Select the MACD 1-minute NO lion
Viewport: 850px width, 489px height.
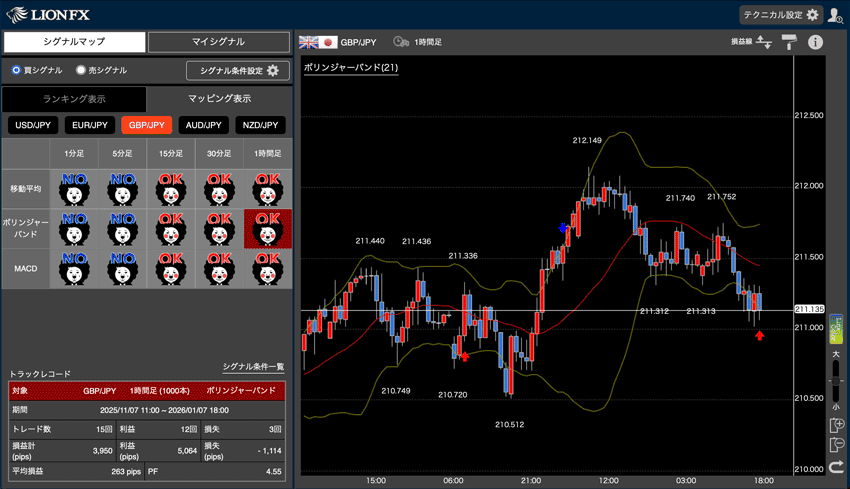click(74, 268)
